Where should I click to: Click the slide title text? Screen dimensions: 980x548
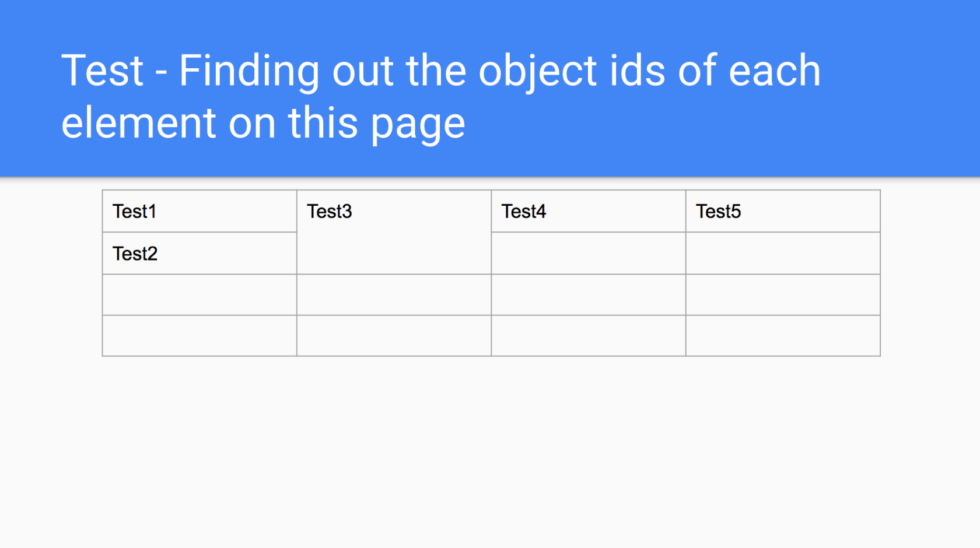tap(440, 96)
